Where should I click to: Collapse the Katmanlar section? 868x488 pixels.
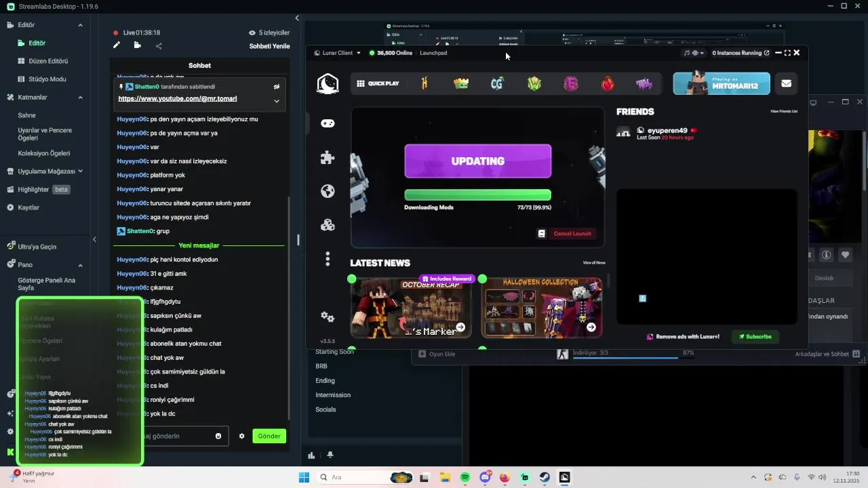pos(80,98)
